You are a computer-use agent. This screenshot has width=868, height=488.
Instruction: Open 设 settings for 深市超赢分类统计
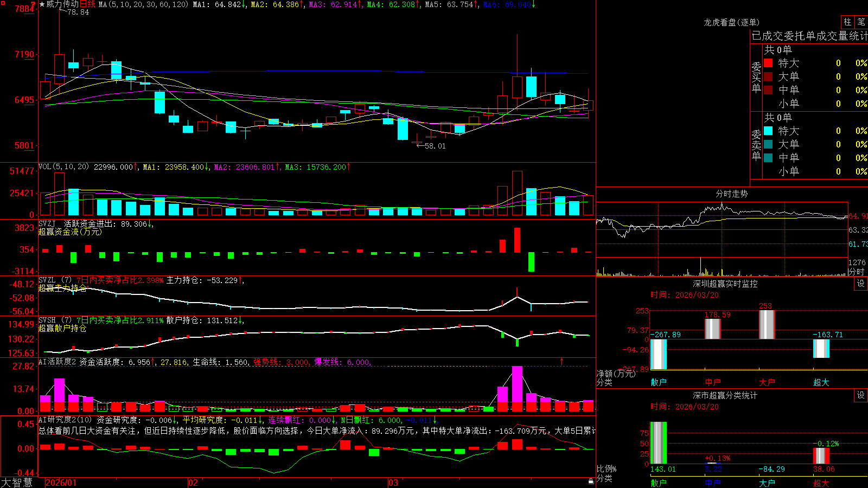click(x=861, y=395)
